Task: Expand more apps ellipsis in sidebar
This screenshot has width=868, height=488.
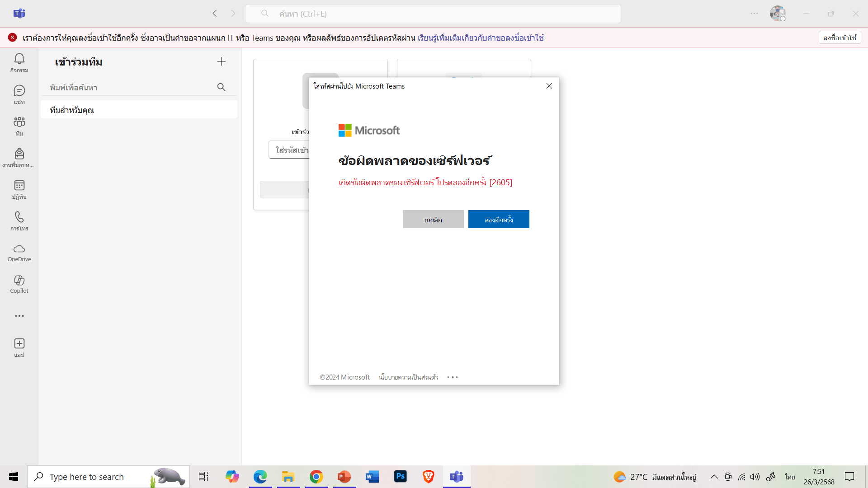Action: [19, 316]
